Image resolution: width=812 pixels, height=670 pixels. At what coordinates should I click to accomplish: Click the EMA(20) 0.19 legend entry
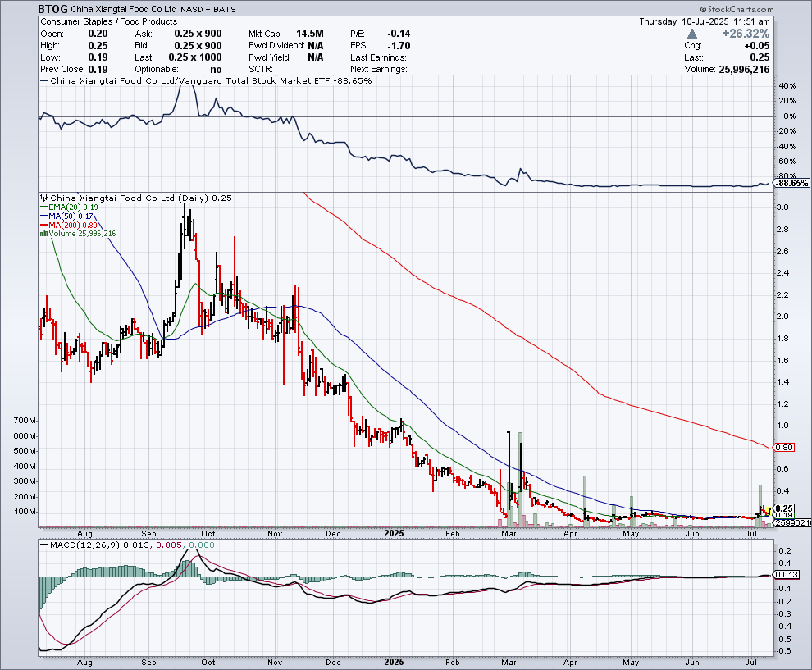click(69, 207)
